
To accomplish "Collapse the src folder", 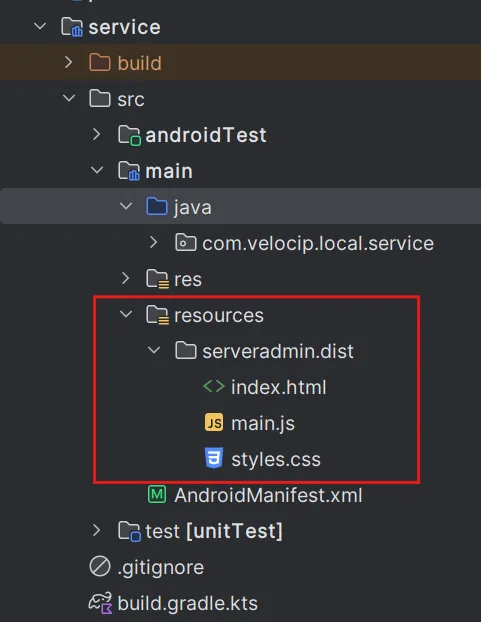I will (69, 98).
